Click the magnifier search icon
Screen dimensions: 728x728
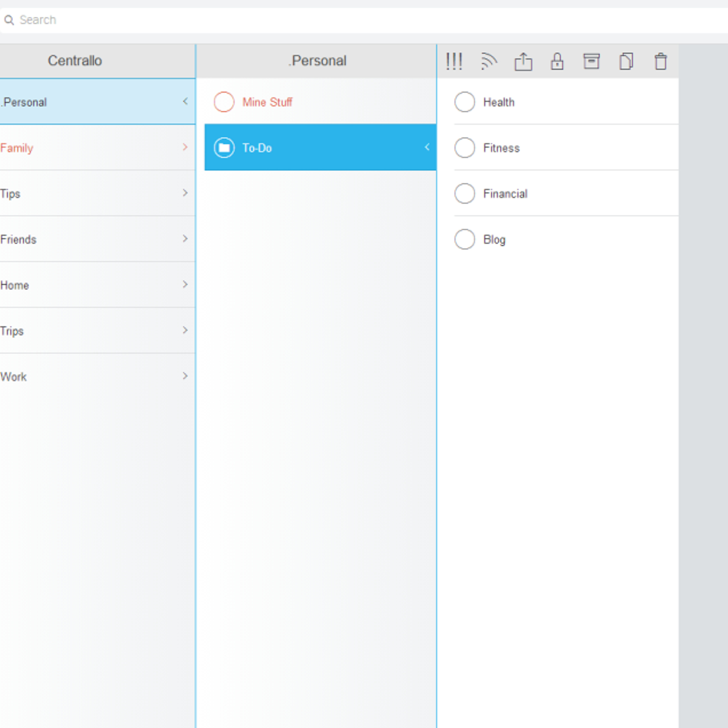point(9,20)
